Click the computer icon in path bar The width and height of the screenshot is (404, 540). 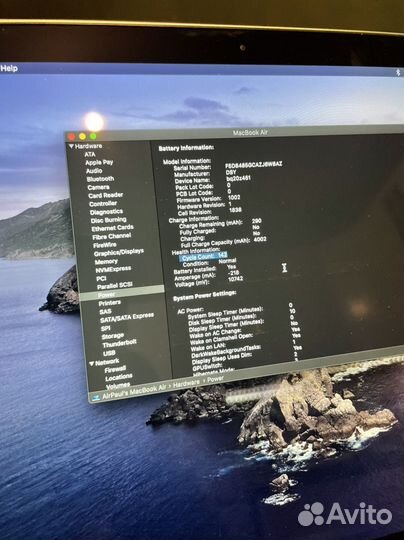pos(96,398)
